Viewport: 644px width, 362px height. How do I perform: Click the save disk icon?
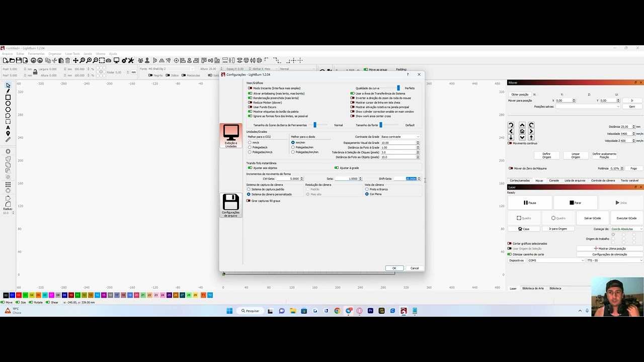click(19, 60)
